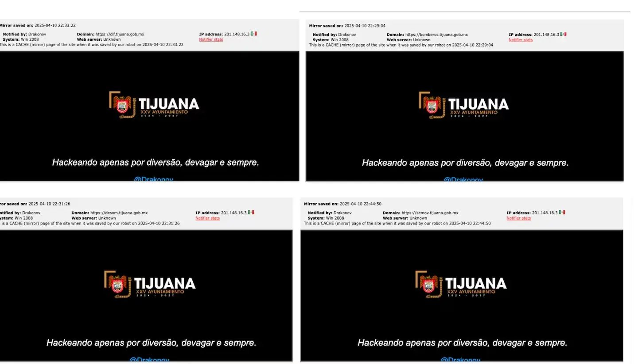This screenshot has width=638, height=364.
Task: Open Notifier stats link for semov.tijuana.gob.mx
Action: pyautogui.click(x=518, y=218)
